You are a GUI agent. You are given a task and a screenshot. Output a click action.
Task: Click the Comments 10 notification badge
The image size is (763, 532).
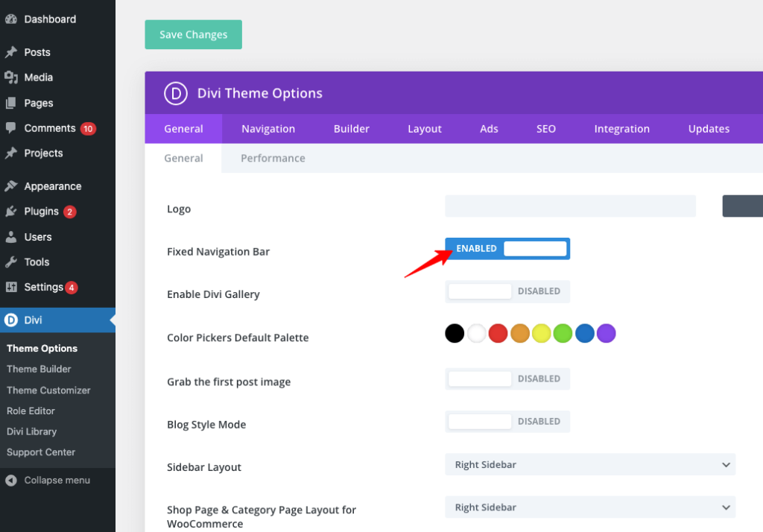point(88,128)
